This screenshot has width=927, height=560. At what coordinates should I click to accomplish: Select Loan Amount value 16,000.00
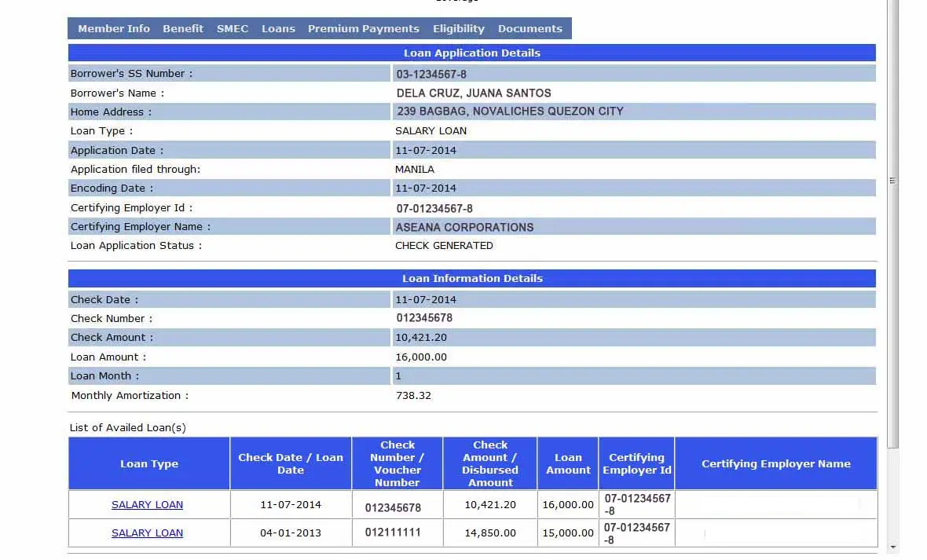[x=421, y=357]
